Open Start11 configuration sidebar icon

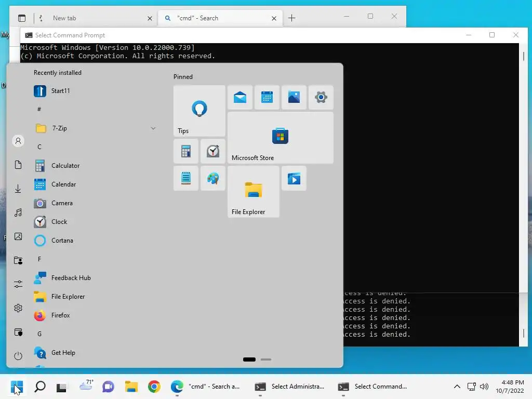coord(18,332)
